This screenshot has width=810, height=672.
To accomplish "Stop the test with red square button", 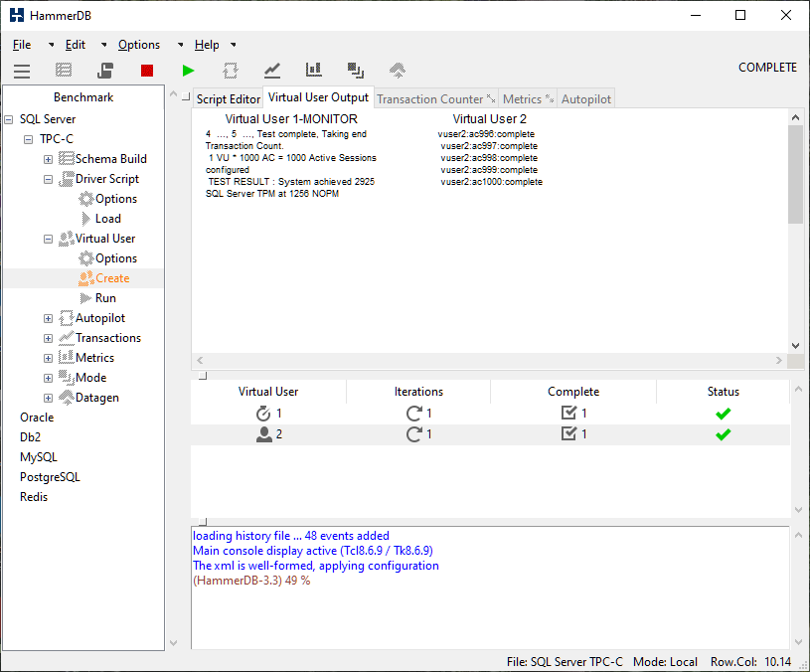I will pyautogui.click(x=147, y=71).
